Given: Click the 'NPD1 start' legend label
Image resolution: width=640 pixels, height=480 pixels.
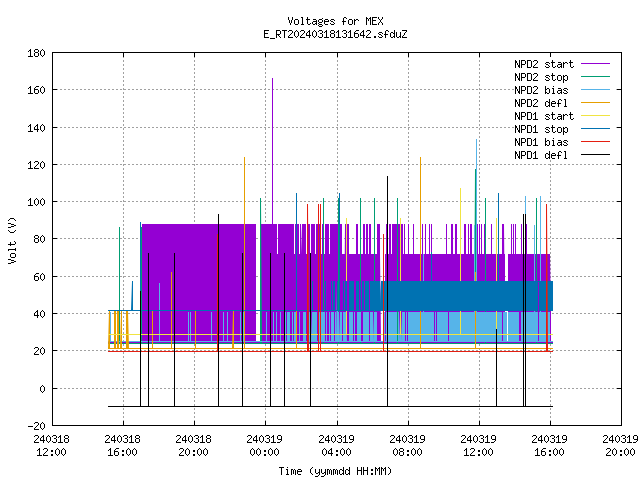Looking at the screenshot, I should (x=544, y=116).
